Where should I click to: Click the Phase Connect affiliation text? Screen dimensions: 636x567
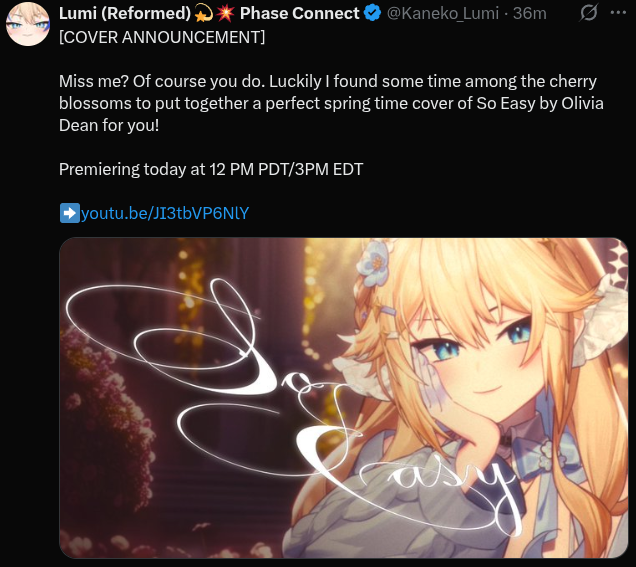pyautogui.click(x=300, y=14)
